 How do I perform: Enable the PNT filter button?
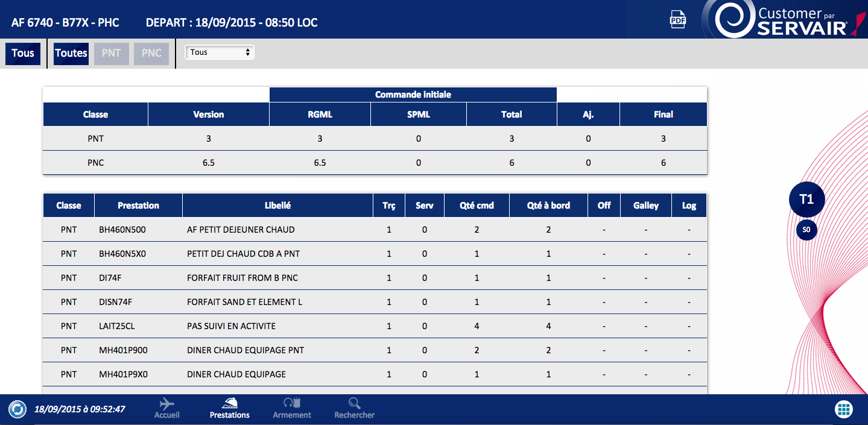[x=112, y=53]
